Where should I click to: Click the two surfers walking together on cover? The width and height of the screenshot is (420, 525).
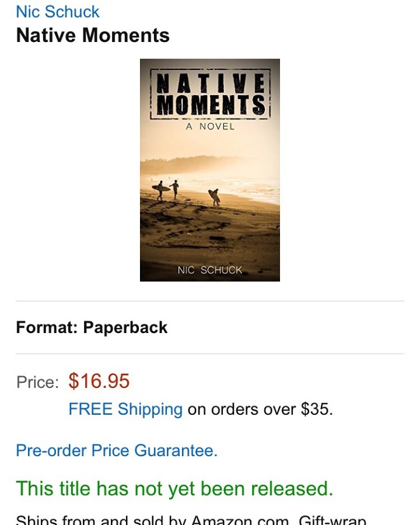coord(166,190)
